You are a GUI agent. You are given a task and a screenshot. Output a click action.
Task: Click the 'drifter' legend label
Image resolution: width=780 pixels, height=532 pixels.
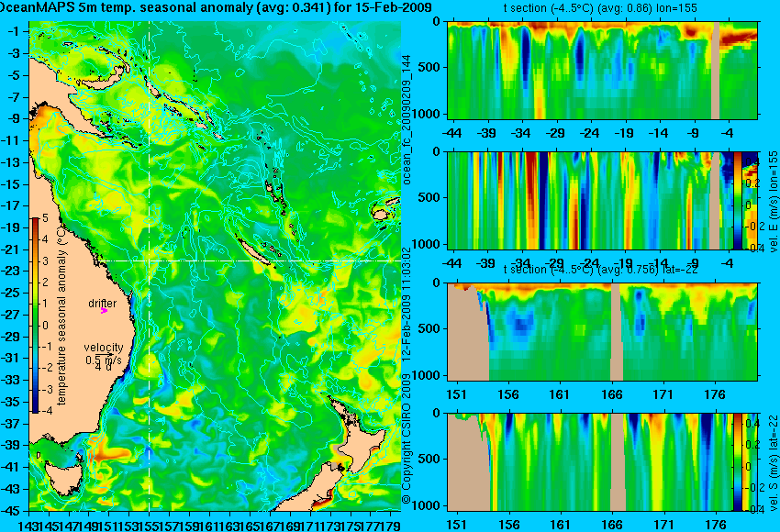pos(103,303)
